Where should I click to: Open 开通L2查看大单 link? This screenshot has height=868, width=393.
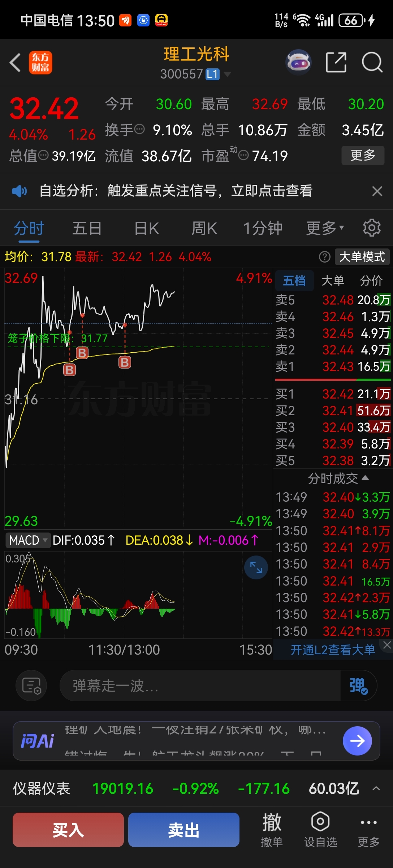pos(333,650)
